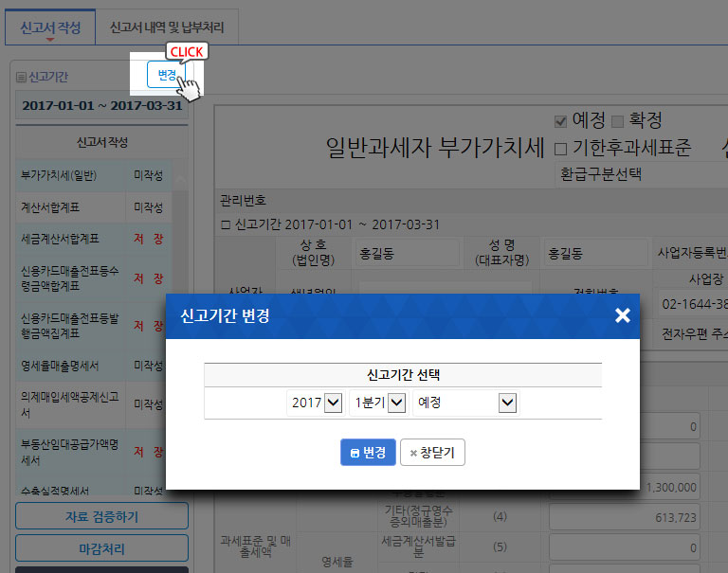
Task: Click the 창닫기 button
Action: (x=432, y=453)
